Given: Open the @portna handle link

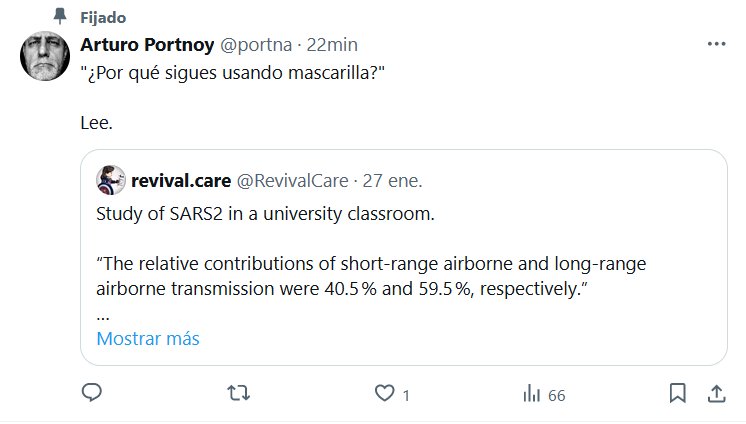Looking at the screenshot, I should (254, 45).
